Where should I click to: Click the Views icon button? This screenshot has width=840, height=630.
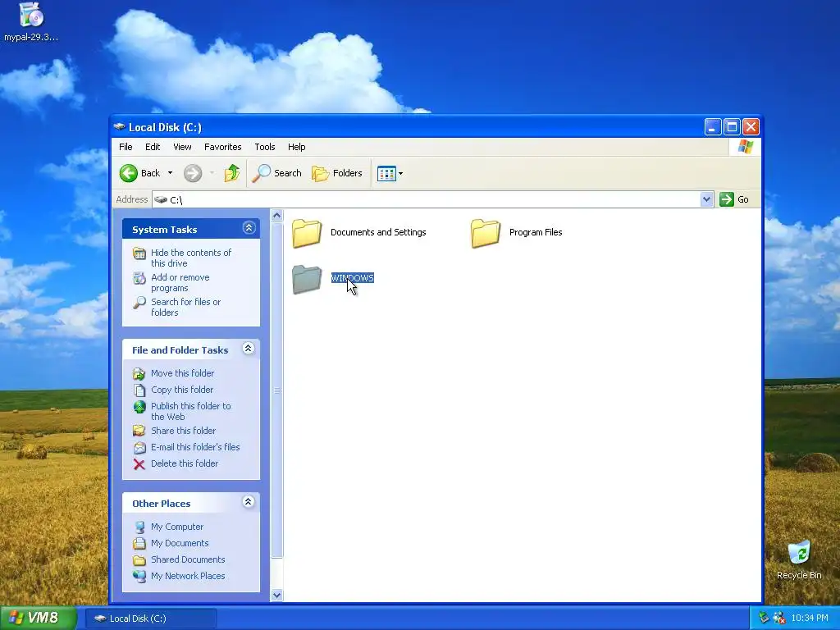(386, 173)
